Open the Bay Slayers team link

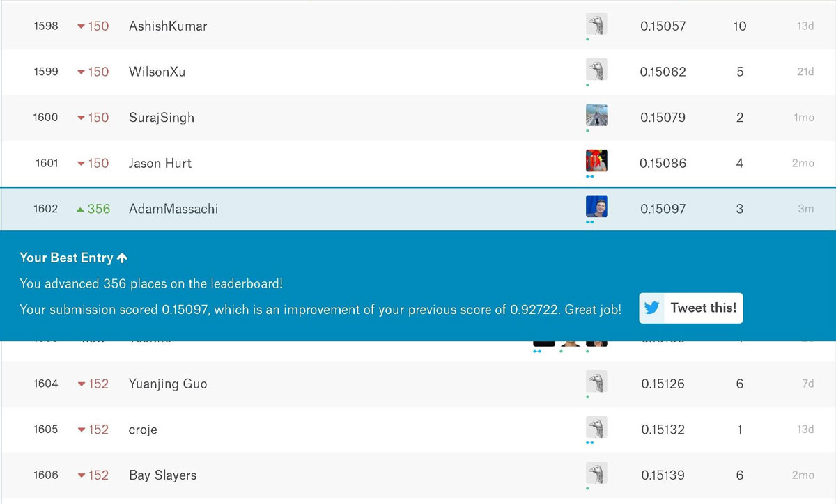(x=162, y=475)
